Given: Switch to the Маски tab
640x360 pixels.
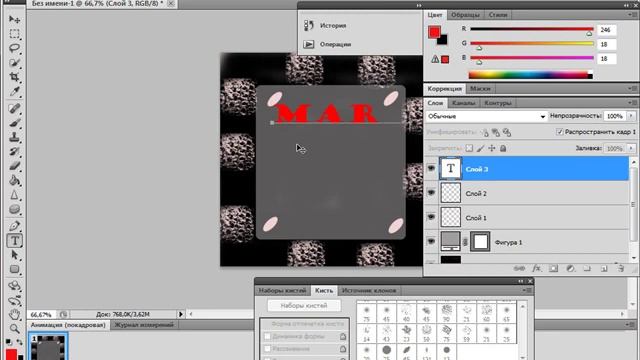Looking at the screenshot, I should (x=480, y=89).
